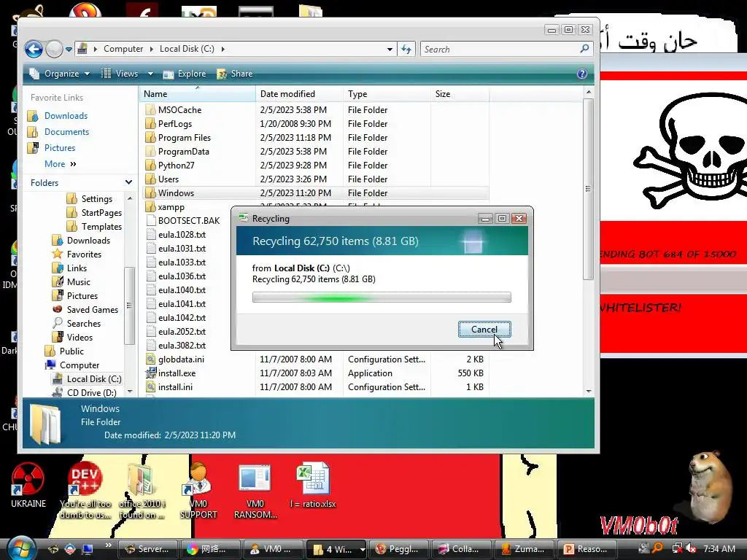Open the VM0 SUPPORT desktop icon

point(198,491)
